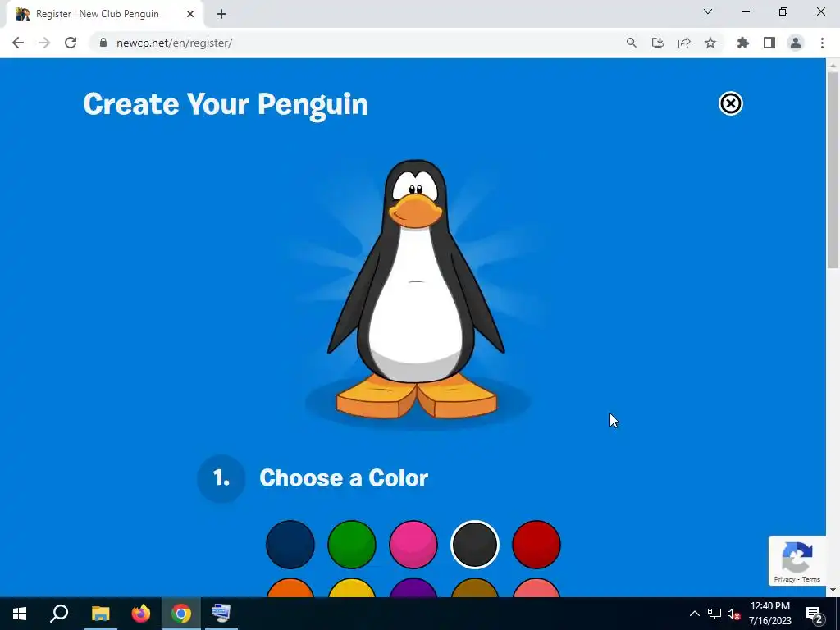Pick the pink penguin color

tap(413, 545)
